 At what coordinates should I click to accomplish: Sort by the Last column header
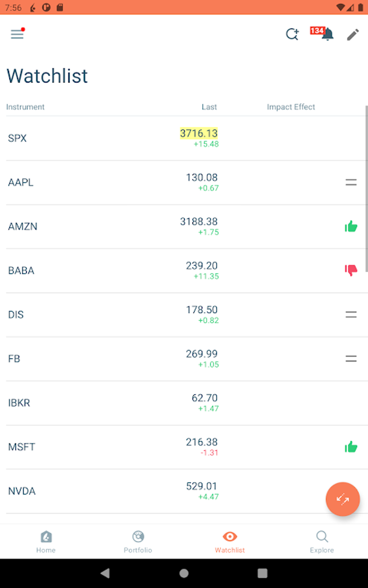209,107
